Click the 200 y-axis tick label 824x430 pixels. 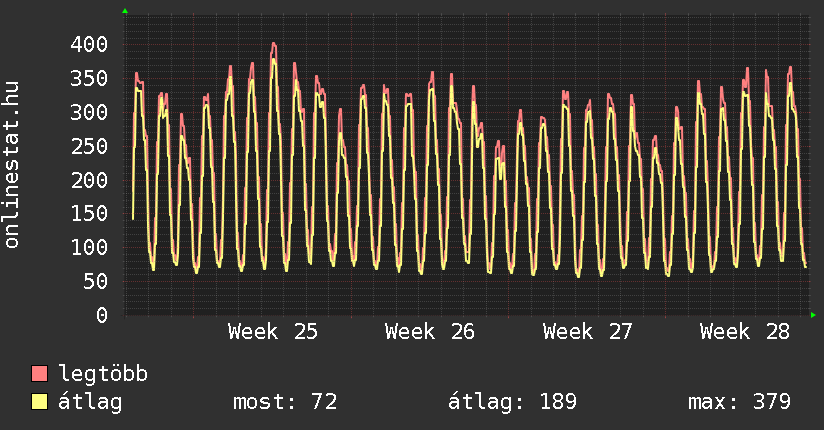click(x=89, y=180)
